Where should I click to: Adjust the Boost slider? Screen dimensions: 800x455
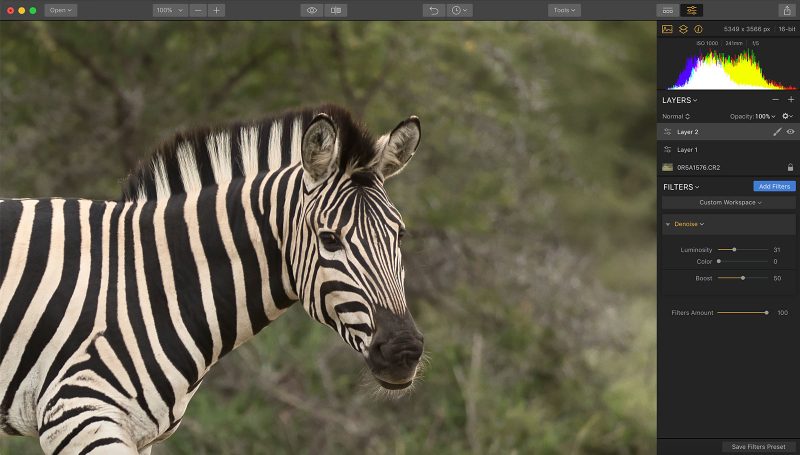point(742,278)
